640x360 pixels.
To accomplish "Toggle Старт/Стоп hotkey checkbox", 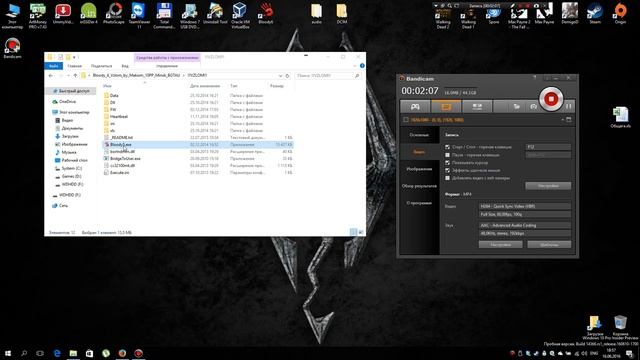I will (447, 147).
